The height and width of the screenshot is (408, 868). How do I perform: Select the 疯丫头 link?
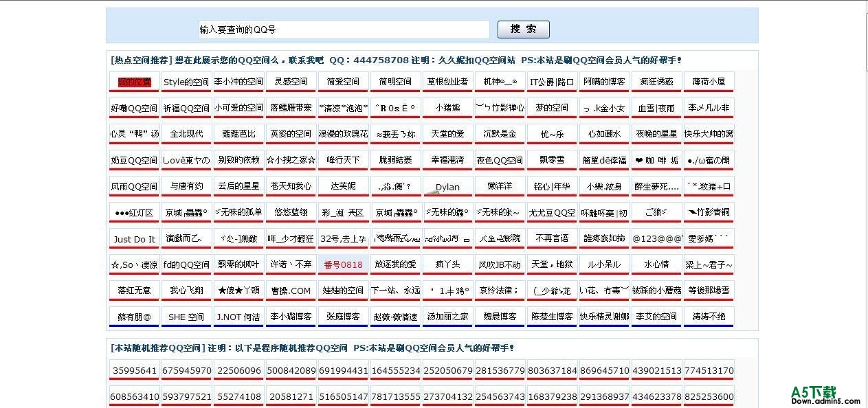click(447, 264)
